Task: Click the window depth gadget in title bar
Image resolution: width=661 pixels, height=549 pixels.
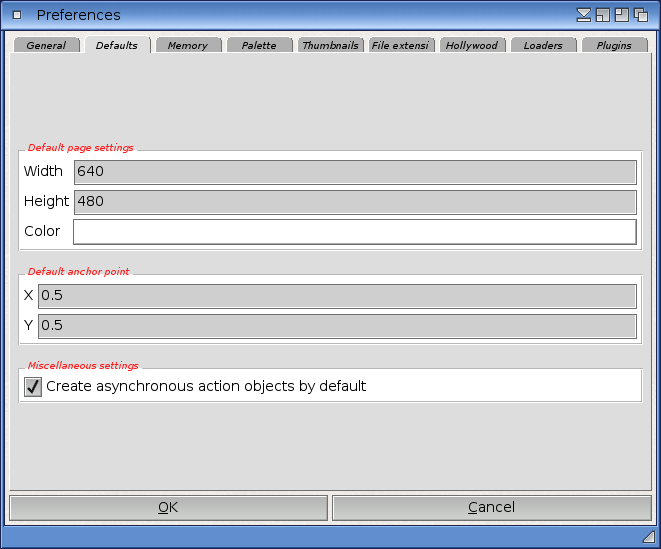Action: tap(641, 15)
